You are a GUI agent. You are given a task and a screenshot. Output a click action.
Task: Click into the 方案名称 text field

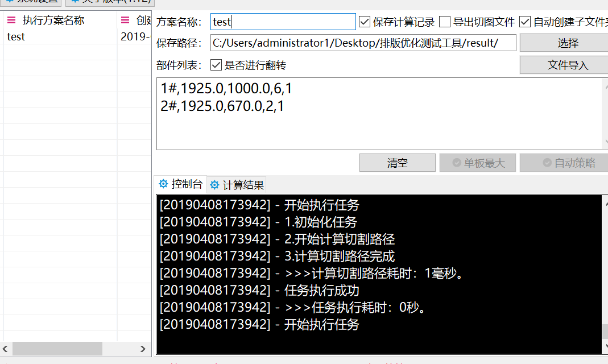point(283,22)
